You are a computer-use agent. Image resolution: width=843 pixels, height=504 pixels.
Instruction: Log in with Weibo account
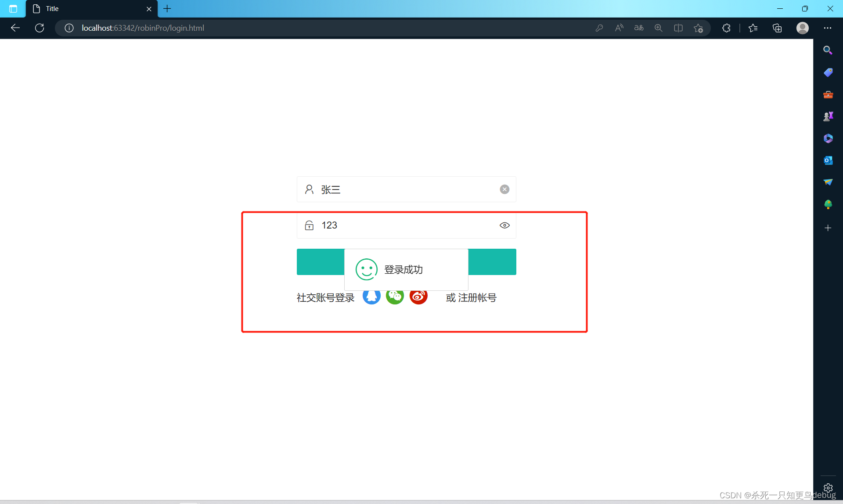[x=418, y=297]
